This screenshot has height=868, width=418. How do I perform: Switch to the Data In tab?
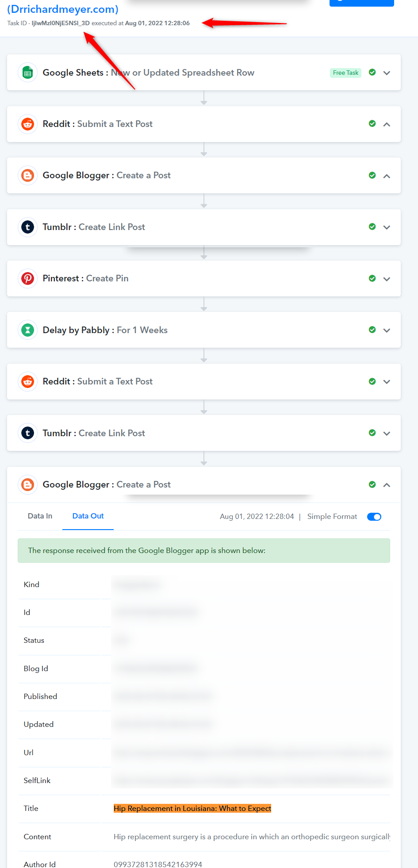click(x=40, y=516)
